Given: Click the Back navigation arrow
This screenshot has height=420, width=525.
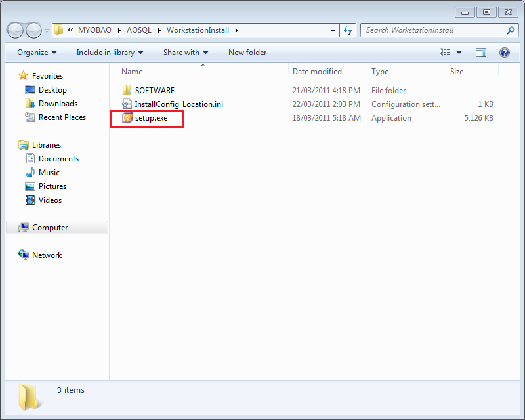Looking at the screenshot, I should (x=16, y=30).
